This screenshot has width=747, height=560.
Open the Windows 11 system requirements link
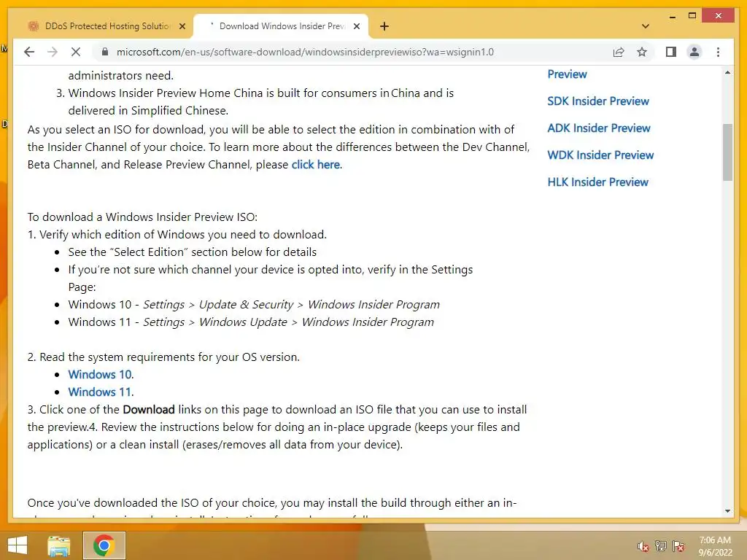pos(100,392)
